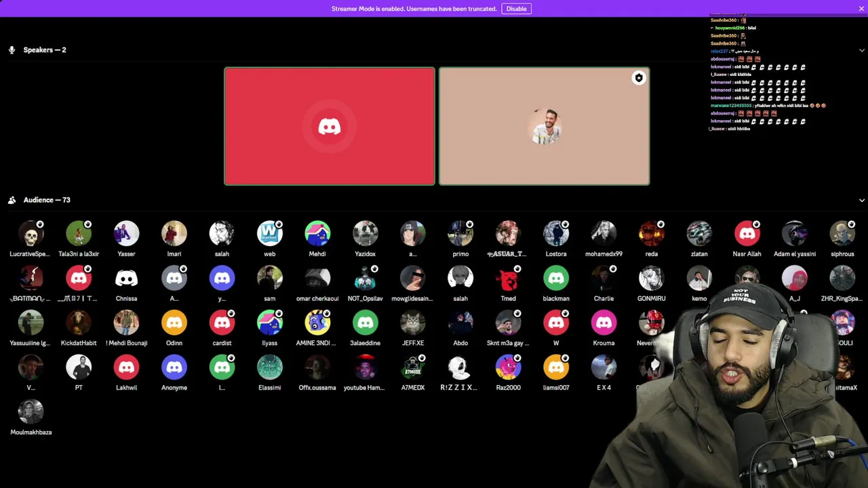Open JEFF.XE cat avatar
This screenshot has height=488, width=868.
413,323
